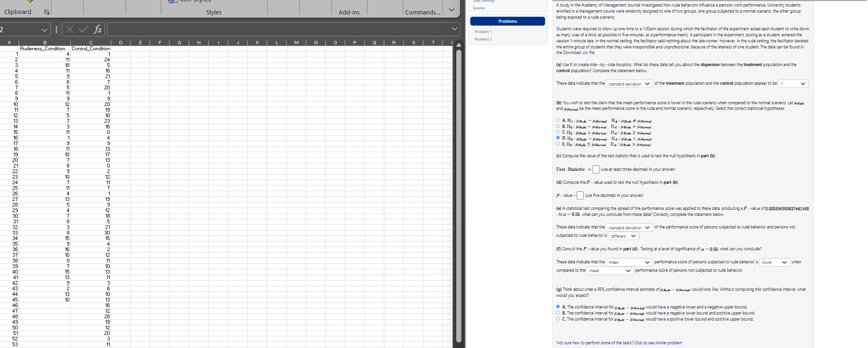Choose confidence interval option B in part (g)
This screenshot has width=868, height=348.
coord(558,313)
